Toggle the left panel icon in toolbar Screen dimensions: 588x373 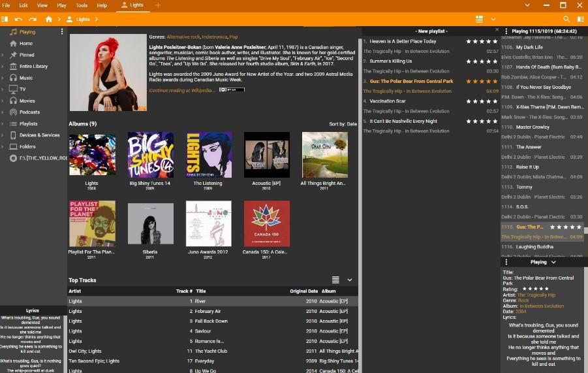tap(5, 19)
